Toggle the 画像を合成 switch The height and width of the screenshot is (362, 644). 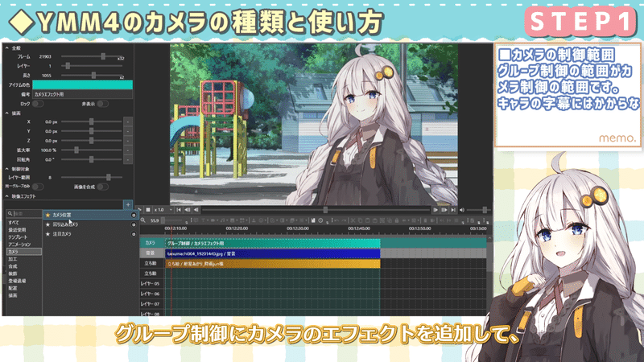[x=103, y=187]
